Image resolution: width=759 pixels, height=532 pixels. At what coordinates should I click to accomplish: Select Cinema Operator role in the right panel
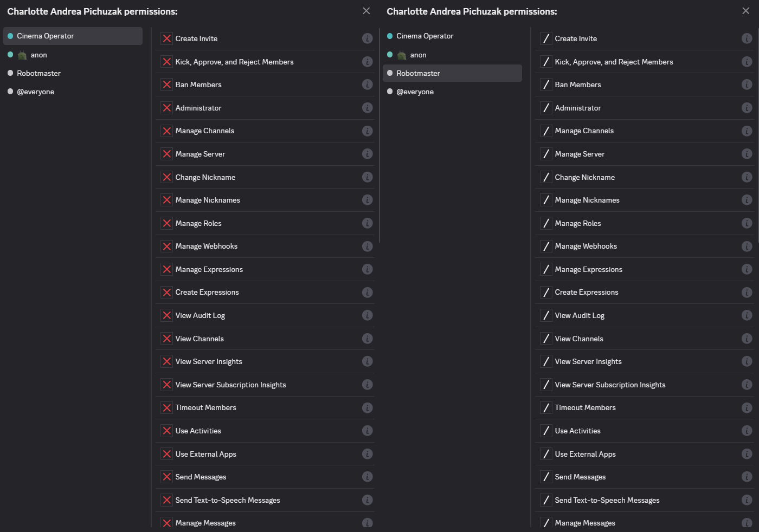point(452,36)
